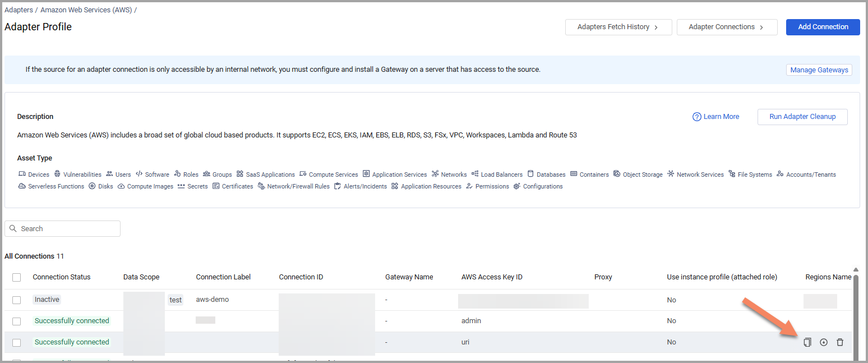Screen dimensions: 868x363
Task: Go to Adapters breadcrumb
Action: point(19,10)
